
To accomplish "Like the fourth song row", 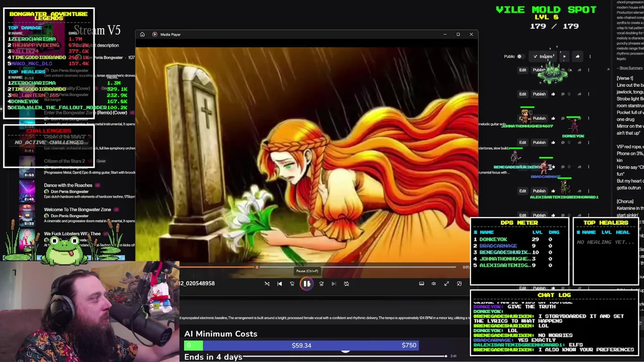I will (x=553, y=142).
